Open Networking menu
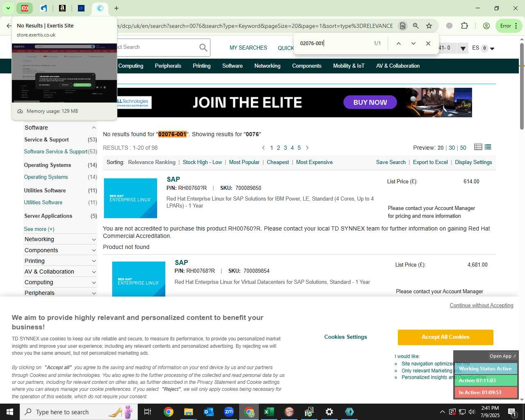 (267, 66)
